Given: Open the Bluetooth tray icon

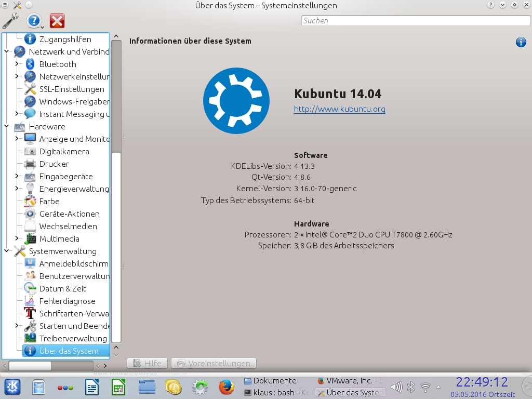Looking at the screenshot, I should pos(410,387).
